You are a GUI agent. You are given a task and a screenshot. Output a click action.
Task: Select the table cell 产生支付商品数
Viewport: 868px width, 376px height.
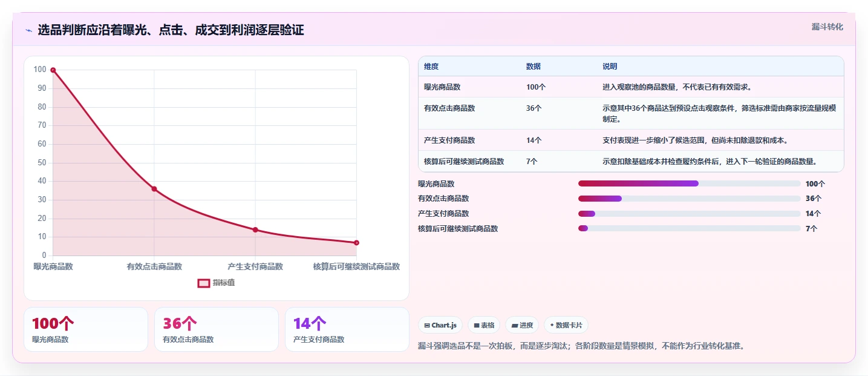(x=449, y=140)
